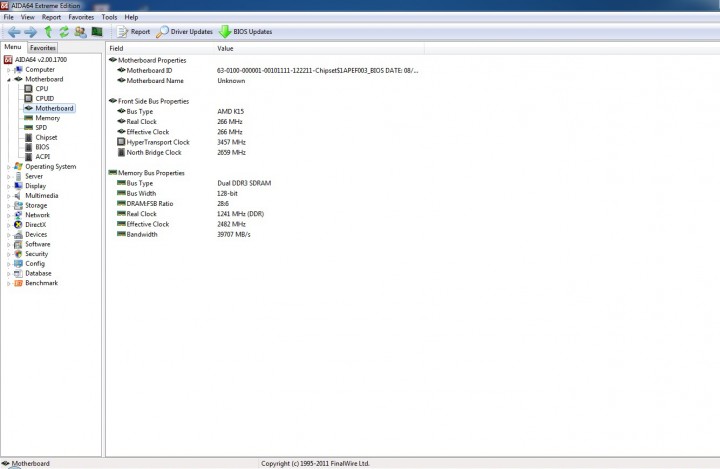Click the Field column header
Screen dimensions: 720x469
[x=161, y=48]
